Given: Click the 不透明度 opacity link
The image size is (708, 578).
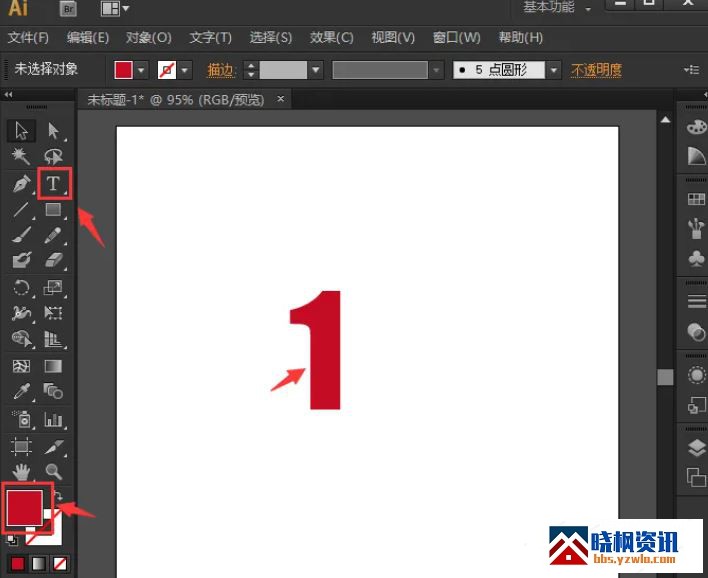Looking at the screenshot, I should 596,70.
